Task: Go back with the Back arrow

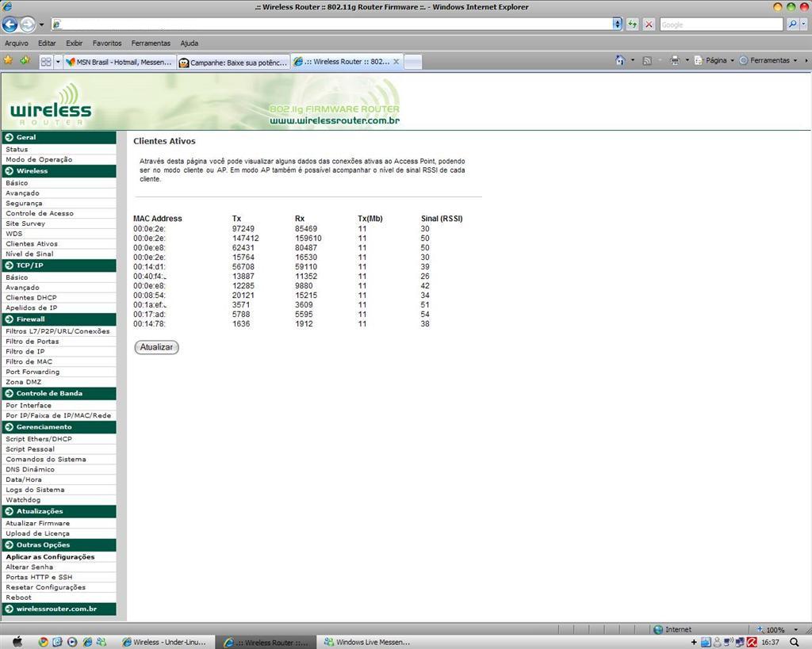Action: tap(10, 24)
